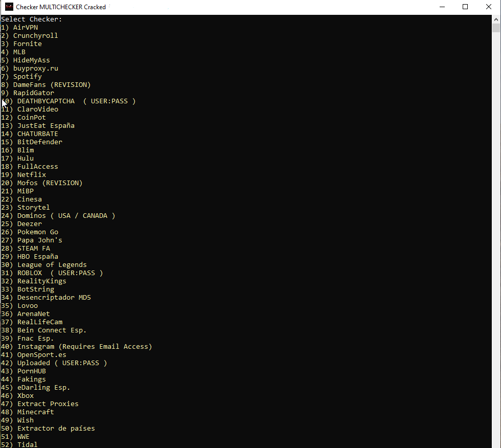
Task: Click the '41) OpenSport.es' line
Action: (34, 355)
